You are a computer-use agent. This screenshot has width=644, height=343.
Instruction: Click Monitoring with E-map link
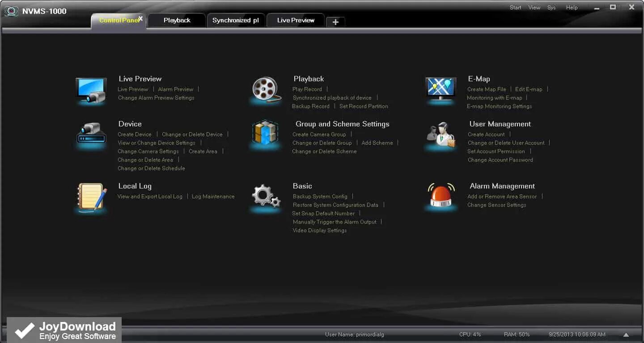495,98
